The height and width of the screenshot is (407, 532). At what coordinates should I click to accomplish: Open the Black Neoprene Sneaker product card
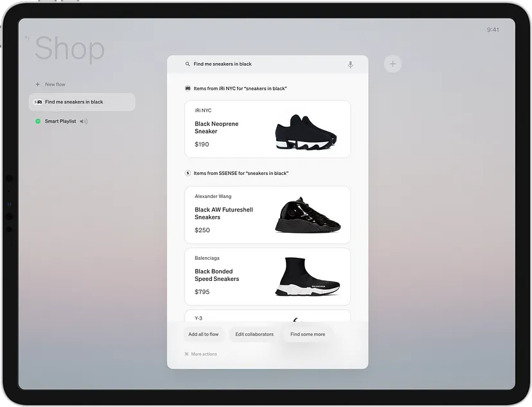[267, 129]
